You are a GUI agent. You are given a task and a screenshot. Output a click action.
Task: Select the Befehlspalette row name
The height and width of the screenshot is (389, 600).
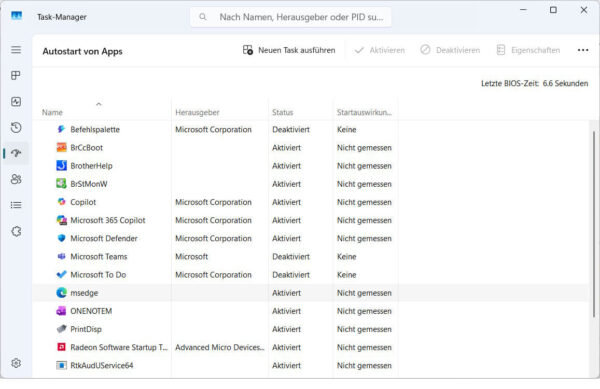(95, 129)
